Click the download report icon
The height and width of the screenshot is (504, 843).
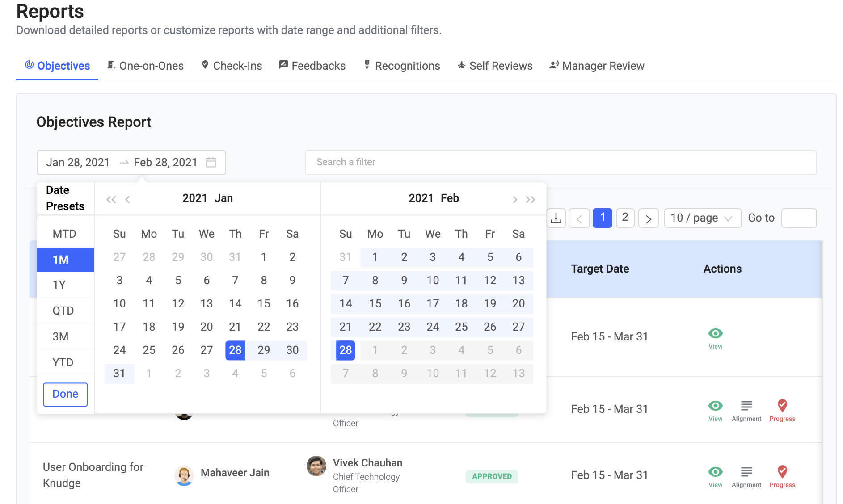click(x=556, y=218)
